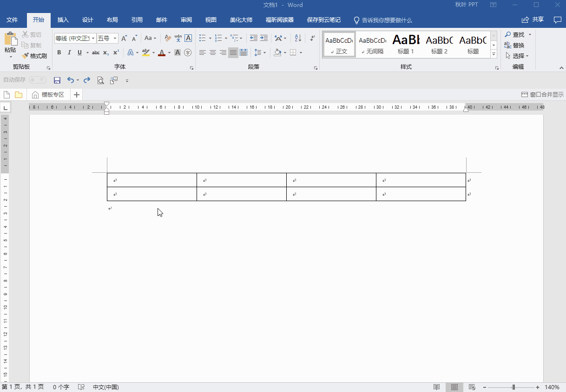
Task: Click the sort A-Z icon
Action: coord(298,38)
